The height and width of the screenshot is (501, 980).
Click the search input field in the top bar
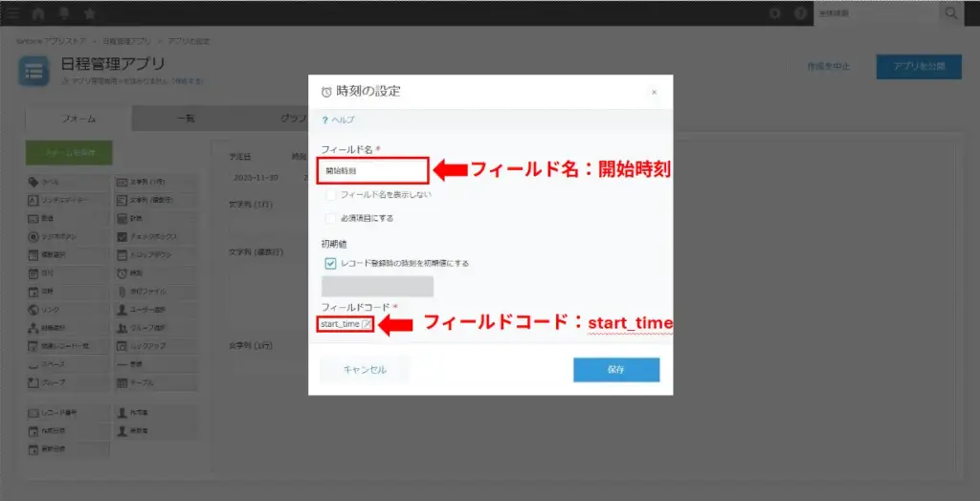tap(877, 13)
